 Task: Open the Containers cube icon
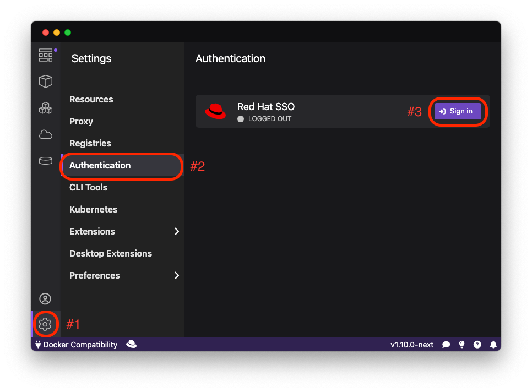tap(46, 81)
